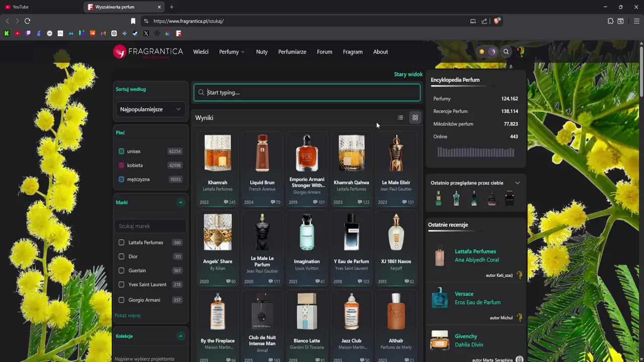644x362 pixels.
Task: Open the Khamrah perfume card
Action: tap(217, 169)
